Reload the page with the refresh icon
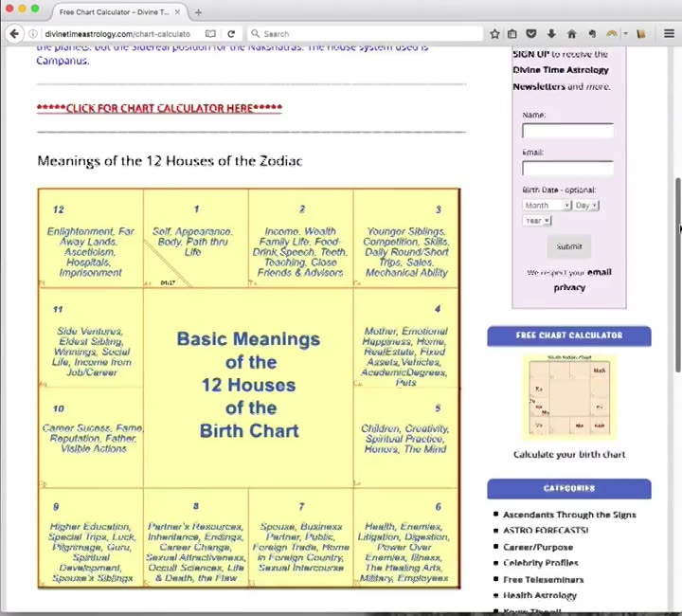The image size is (682, 616). click(x=231, y=33)
